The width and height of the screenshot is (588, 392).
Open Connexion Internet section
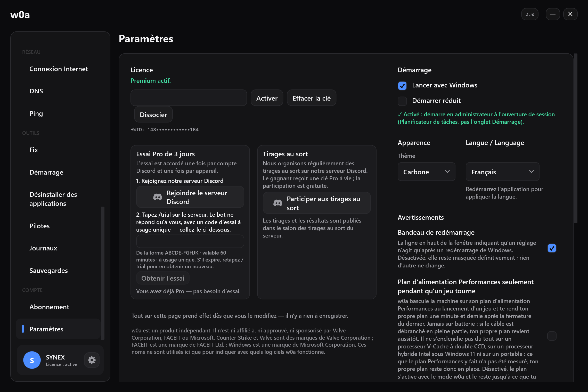click(58, 69)
